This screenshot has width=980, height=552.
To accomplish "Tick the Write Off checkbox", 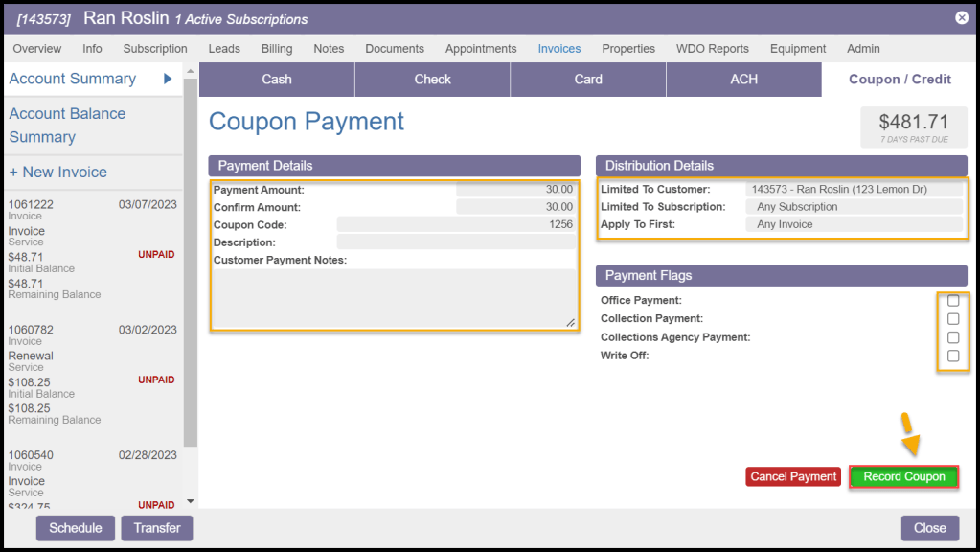I will [x=953, y=356].
